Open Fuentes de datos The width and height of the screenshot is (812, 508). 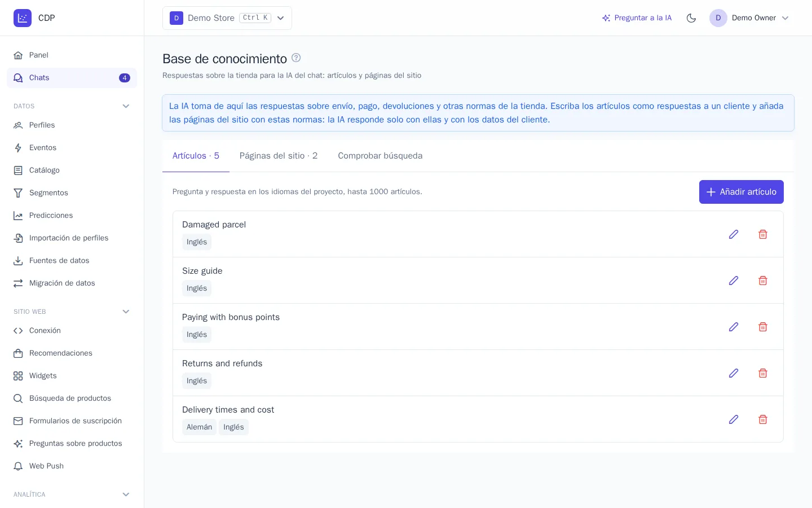point(72,261)
